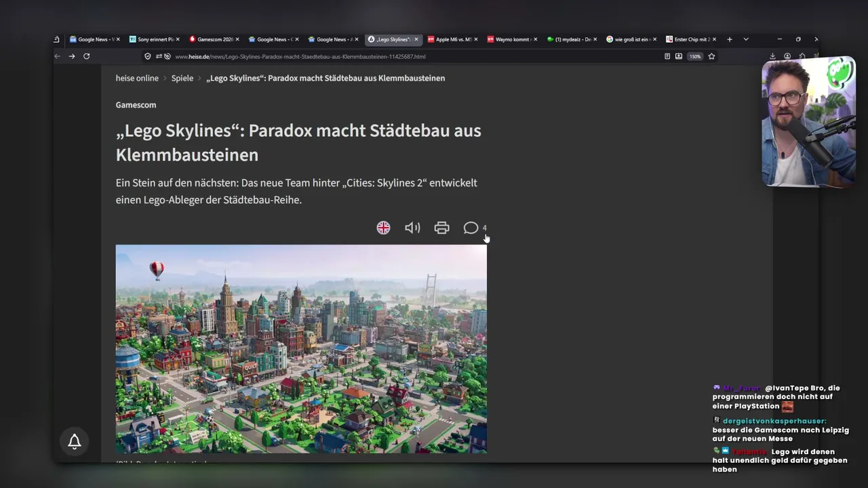Viewport: 868px width, 488px height.
Task: Go forward to the next page
Action: coord(72,56)
